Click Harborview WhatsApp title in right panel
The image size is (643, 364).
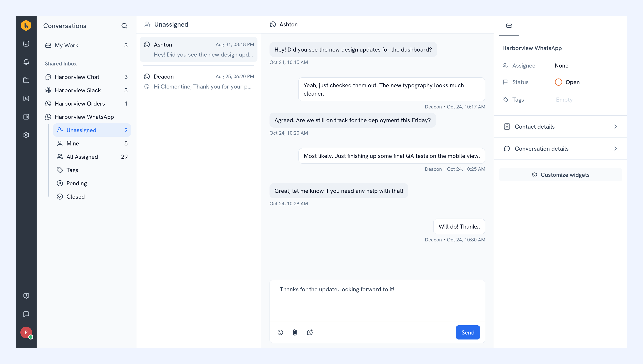tap(532, 48)
